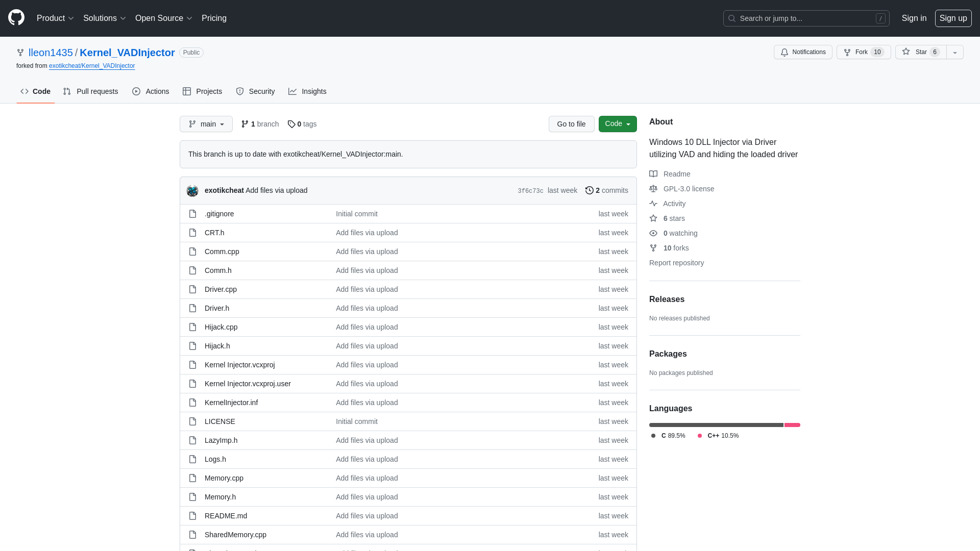The image size is (980, 551).
Task: Open the Driver.h file
Action: point(217,308)
